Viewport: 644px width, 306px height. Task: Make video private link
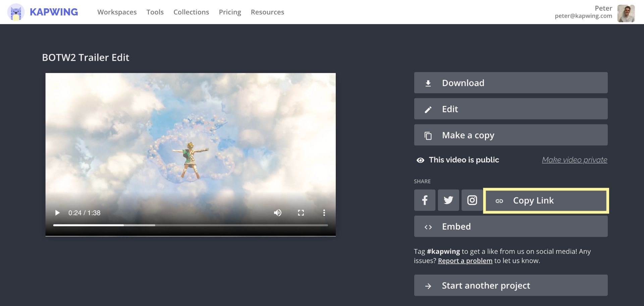(574, 160)
